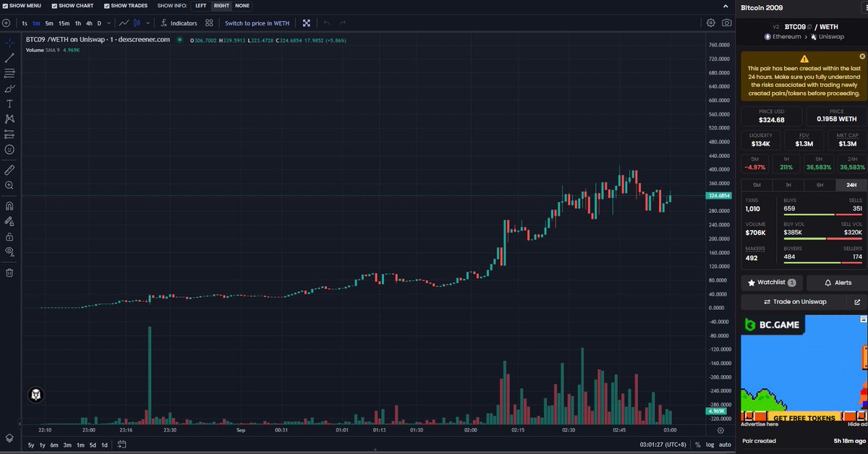The height and width of the screenshot is (454, 868).
Task: Toggle percent scale mode
Action: click(698, 445)
